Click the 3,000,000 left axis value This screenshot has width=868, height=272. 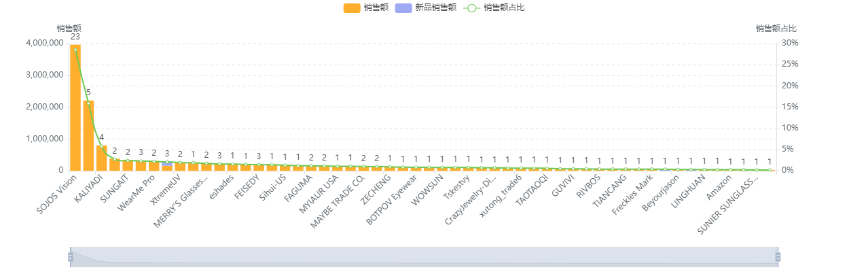[45, 75]
